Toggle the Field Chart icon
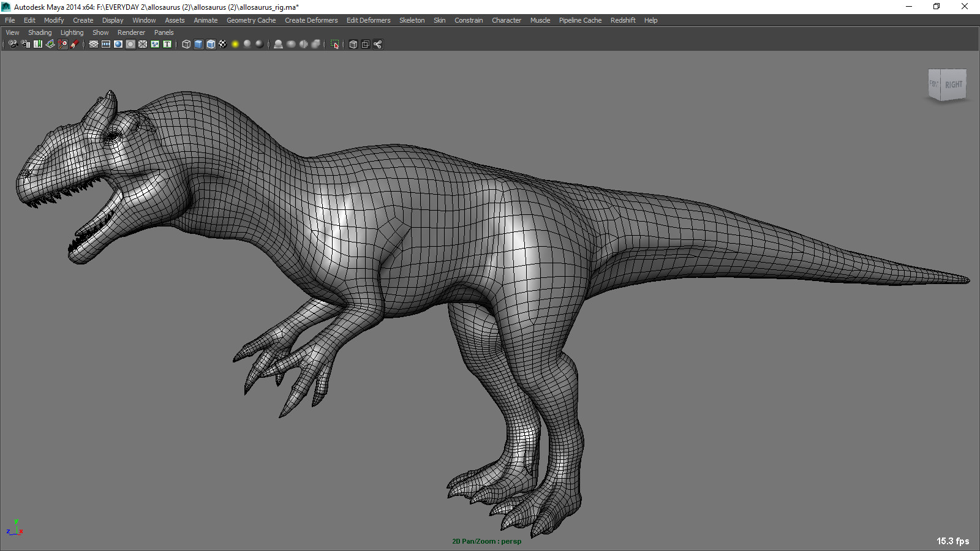 click(x=143, y=44)
